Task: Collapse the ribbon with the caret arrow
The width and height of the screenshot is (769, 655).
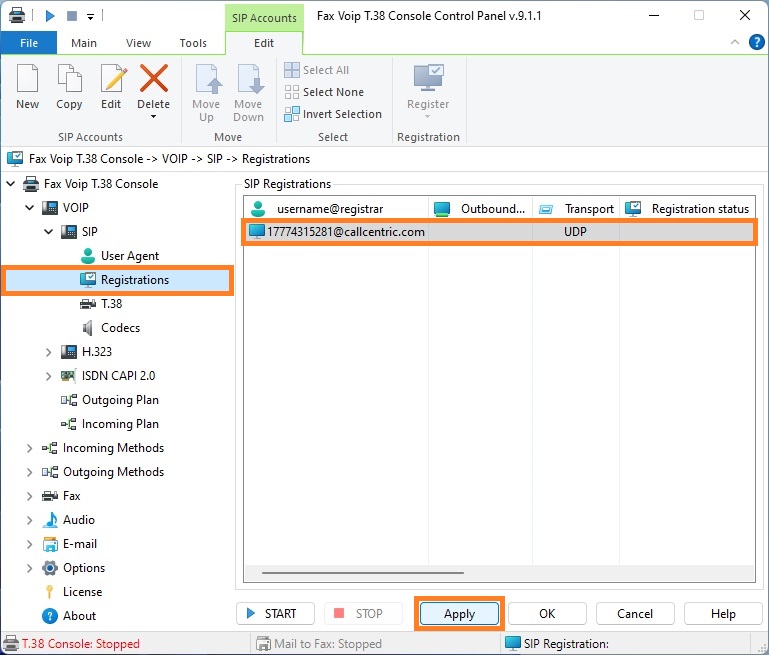Action: coord(735,42)
